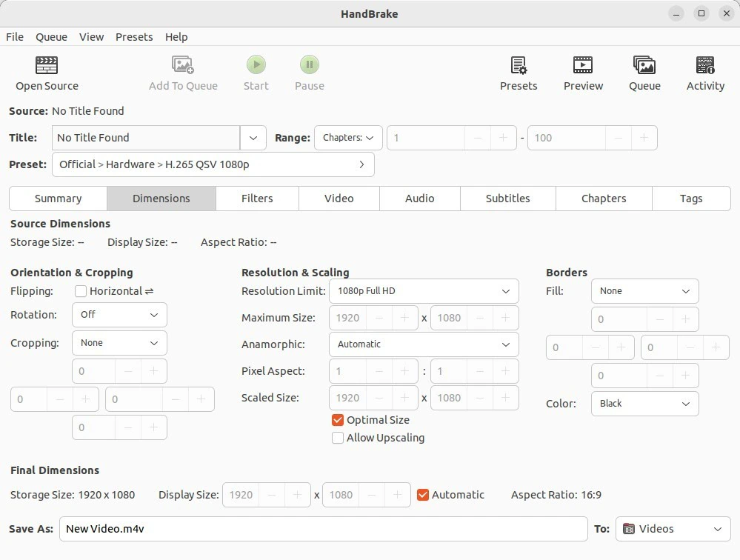Switch to the Tags tab
The height and width of the screenshot is (560, 740).
[x=691, y=198]
